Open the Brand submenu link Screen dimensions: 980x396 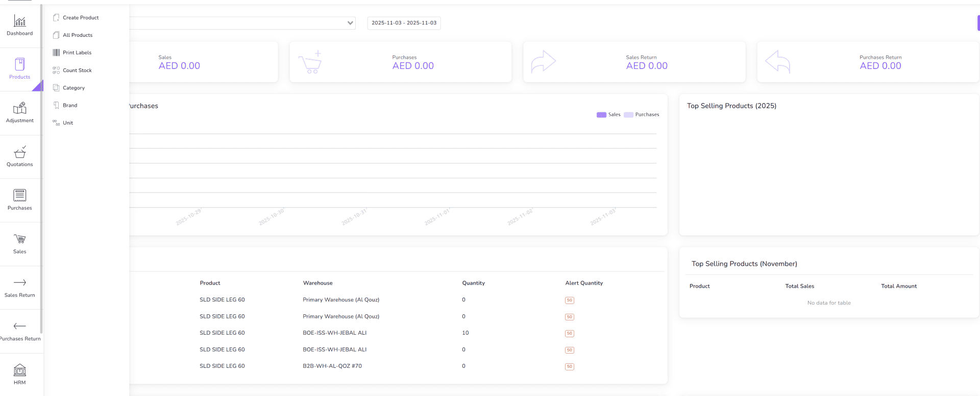tap(70, 105)
